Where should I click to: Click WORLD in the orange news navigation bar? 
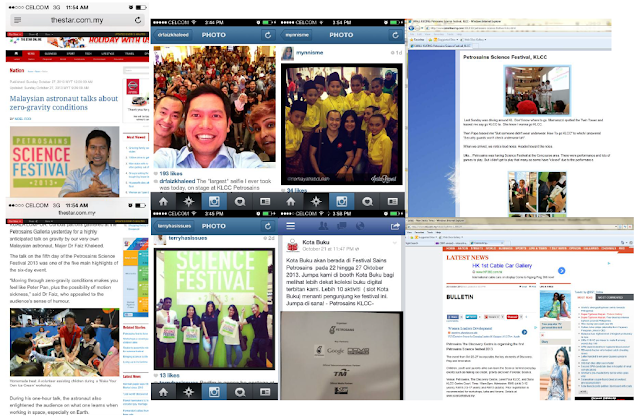(491, 248)
